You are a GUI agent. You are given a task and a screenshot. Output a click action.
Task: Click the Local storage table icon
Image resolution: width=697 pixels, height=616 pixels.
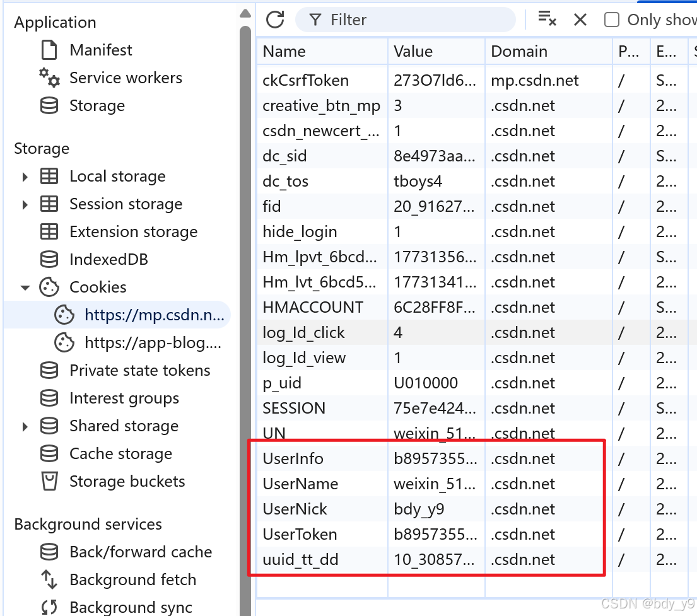49,177
